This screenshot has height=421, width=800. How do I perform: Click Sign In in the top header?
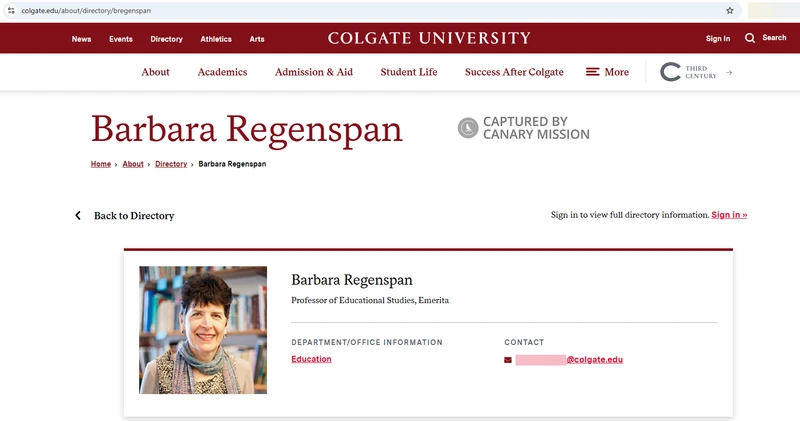[x=718, y=38]
